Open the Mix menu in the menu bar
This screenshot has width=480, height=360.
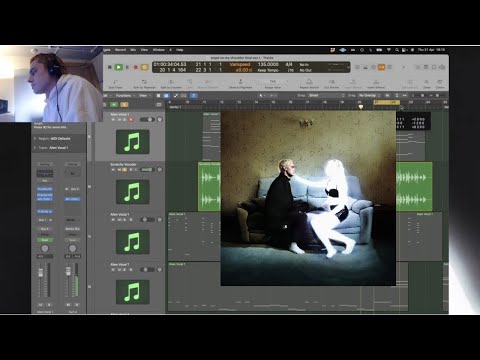(133, 50)
